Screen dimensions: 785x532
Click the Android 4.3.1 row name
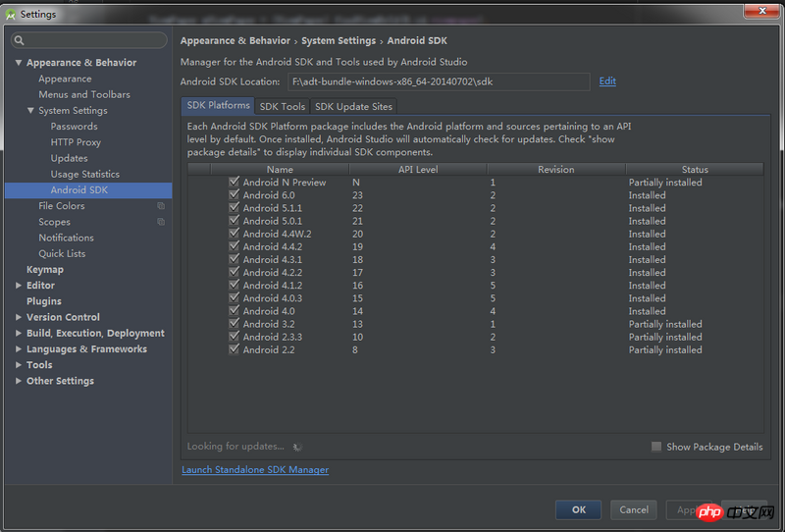pyautogui.click(x=273, y=259)
